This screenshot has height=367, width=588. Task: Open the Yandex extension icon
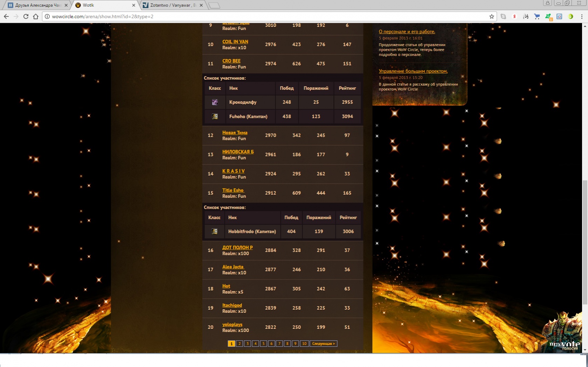coord(514,16)
